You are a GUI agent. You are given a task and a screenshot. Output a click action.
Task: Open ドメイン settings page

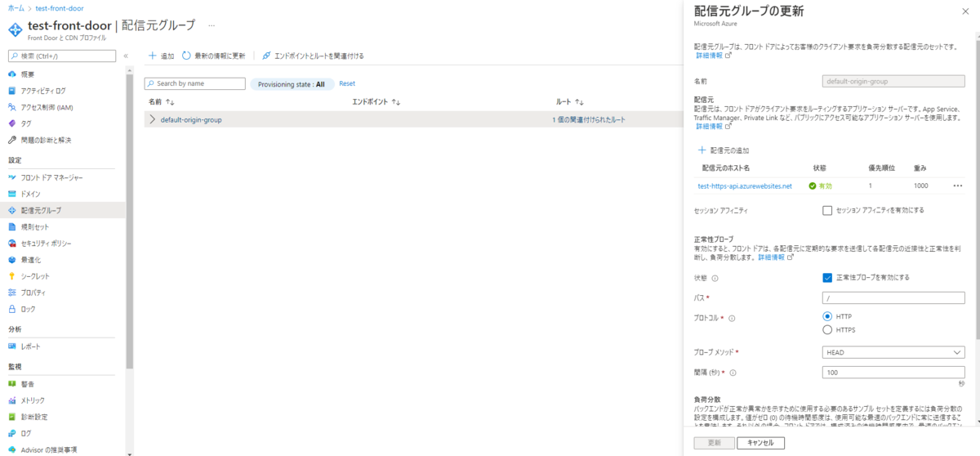[30, 194]
